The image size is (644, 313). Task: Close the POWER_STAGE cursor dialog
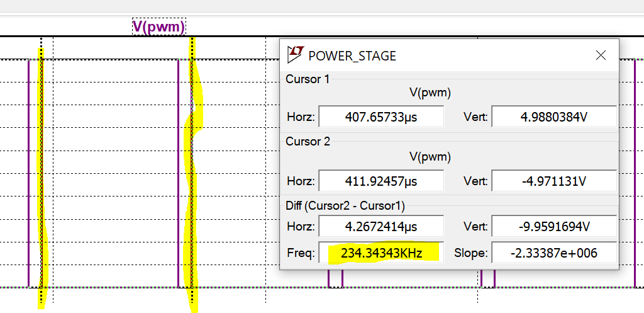[601, 55]
